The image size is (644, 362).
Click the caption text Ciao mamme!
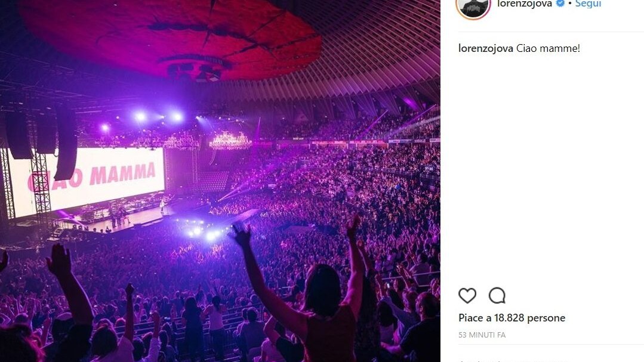548,48
